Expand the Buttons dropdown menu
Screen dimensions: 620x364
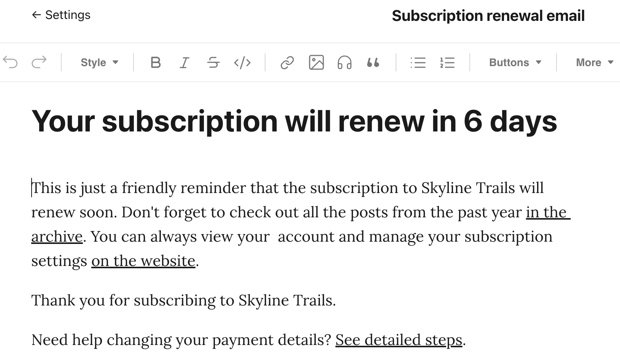point(515,62)
